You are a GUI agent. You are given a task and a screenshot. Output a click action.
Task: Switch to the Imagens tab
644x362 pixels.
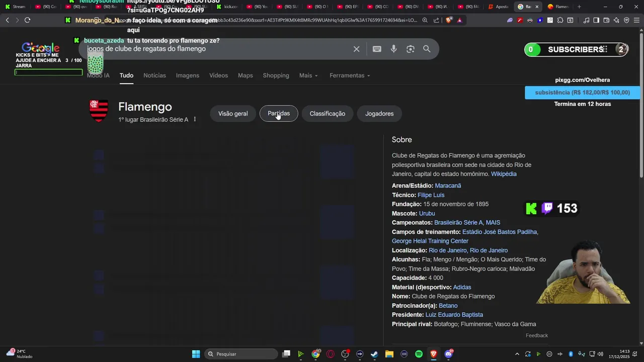tap(188, 75)
